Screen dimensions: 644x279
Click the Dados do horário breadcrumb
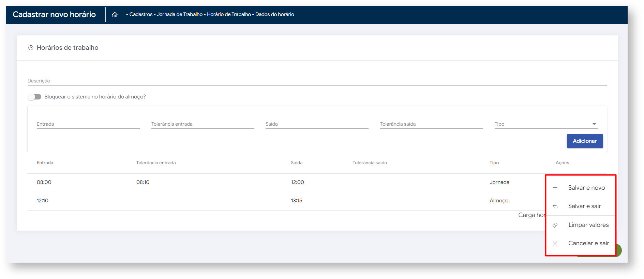pos(275,14)
